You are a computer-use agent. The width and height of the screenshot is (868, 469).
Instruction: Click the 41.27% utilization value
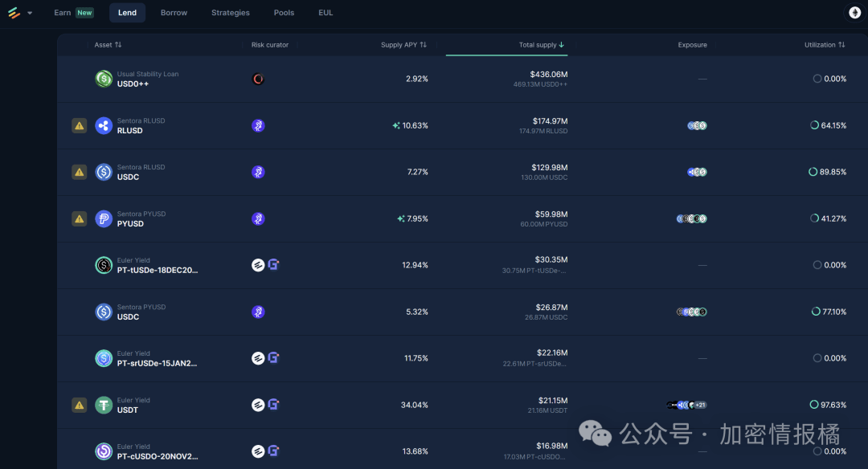(x=833, y=218)
